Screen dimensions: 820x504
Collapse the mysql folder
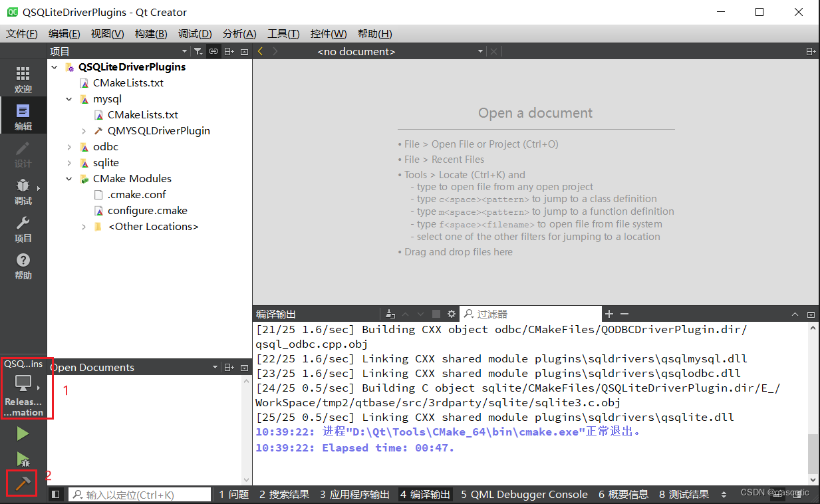(x=69, y=99)
